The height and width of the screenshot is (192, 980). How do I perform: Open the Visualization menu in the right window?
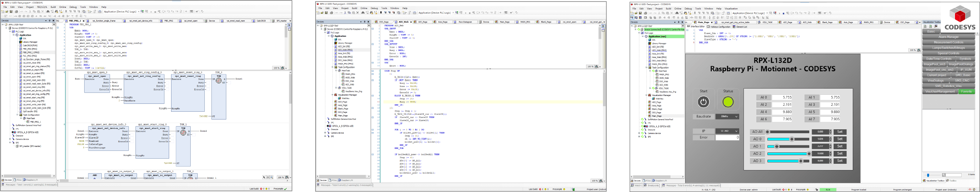(x=731, y=9)
